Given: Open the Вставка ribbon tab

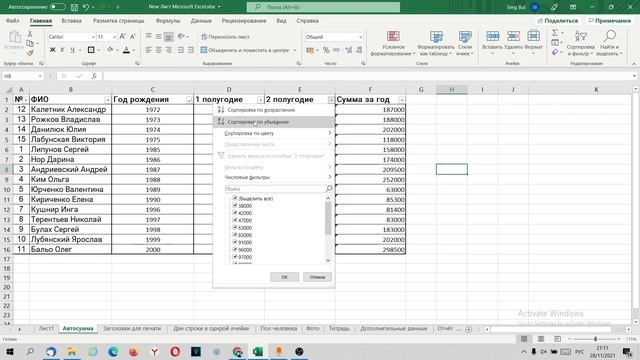Looking at the screenshot, I should tap(71, 20).
